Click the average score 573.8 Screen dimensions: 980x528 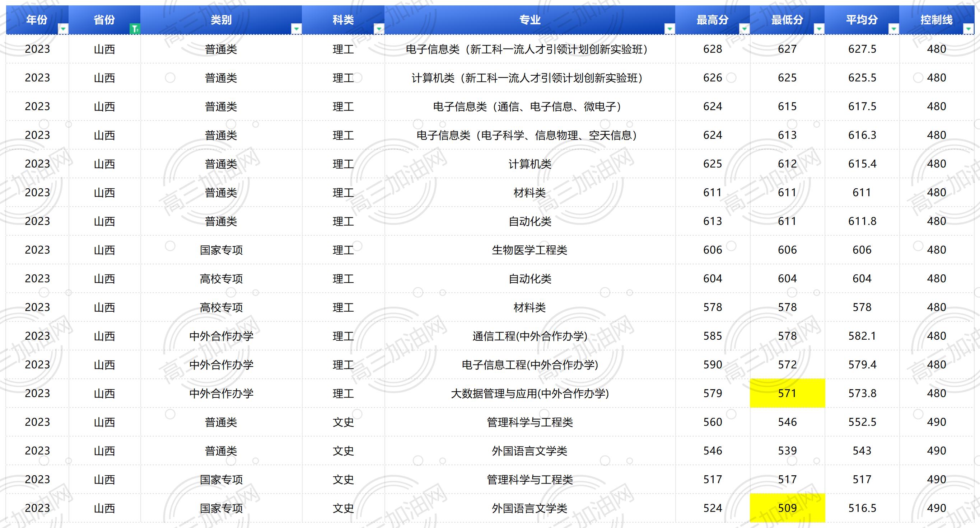tap(862, 393)
